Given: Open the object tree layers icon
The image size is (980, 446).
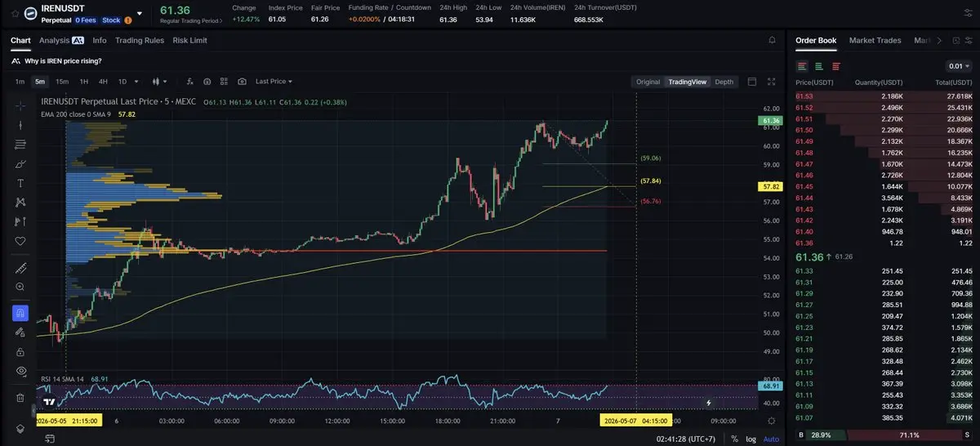Looking at the screenshot, I should [x=20, y=428].
